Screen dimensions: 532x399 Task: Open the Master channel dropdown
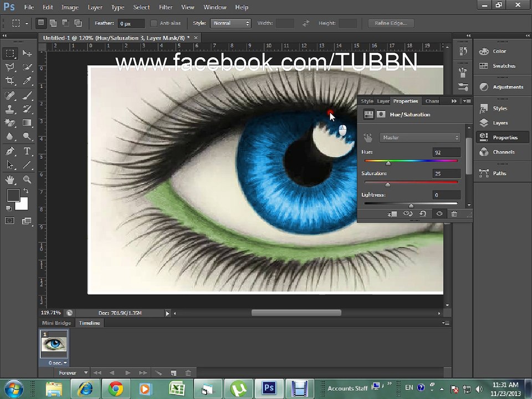coord(420,137)
